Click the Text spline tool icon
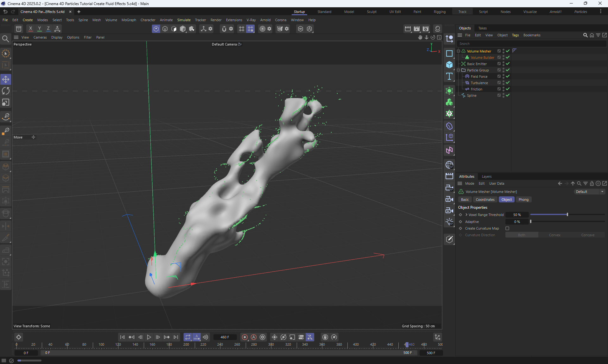The image size is (608, 364). pos(449,76)
